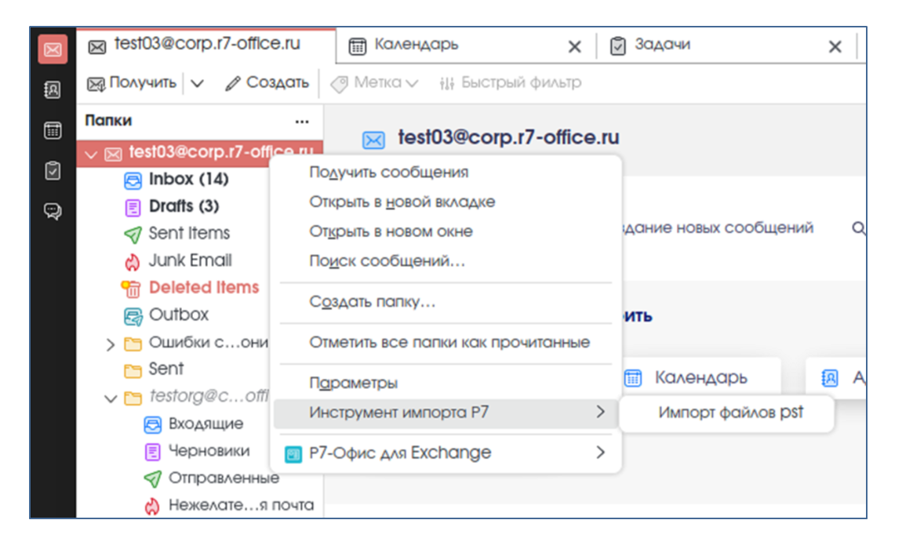
Task: Select the Входящие folder under testorg
Action: pos(206,424)
